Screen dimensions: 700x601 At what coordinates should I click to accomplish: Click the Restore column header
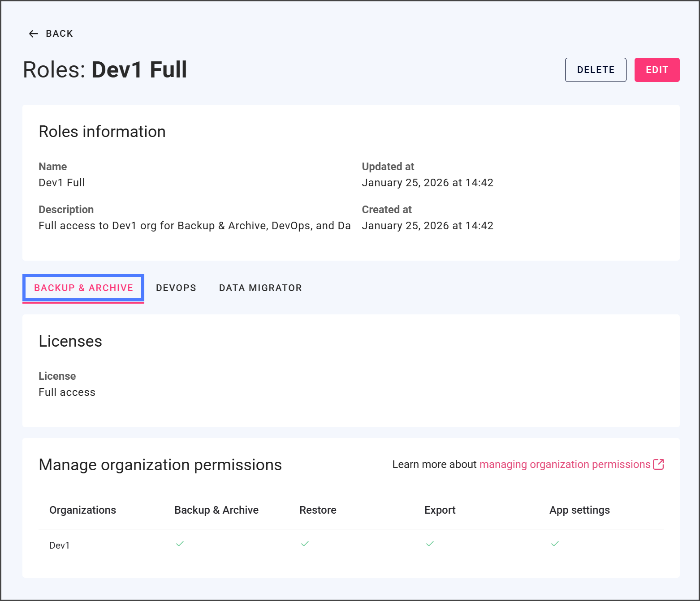click(318, 510)
